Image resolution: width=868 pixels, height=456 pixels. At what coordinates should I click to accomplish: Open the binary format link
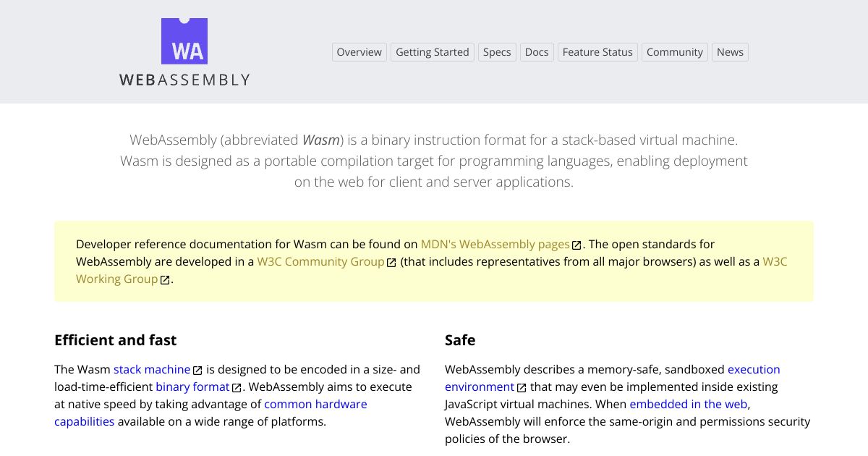[x=192, y=387]
